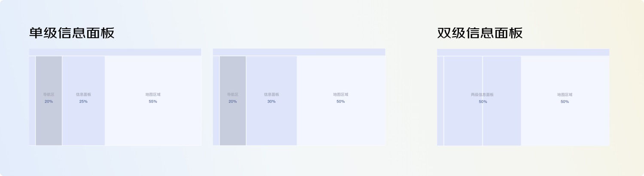The image size is (644, 176).
Task: Click the narrow left strip in rightmost diagram
Action: 440,100
